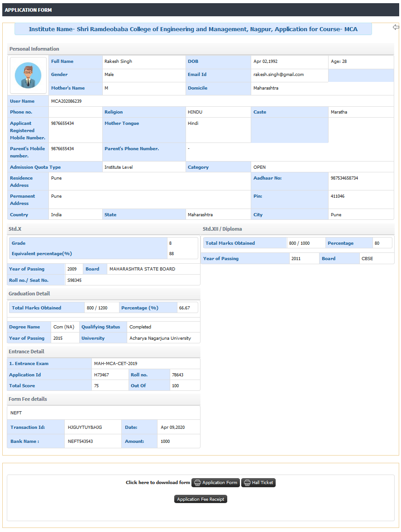The image size is (401, 532).
Task: Click the transaction id 'HJGUYTUY&HJG'
Action: pos(85,427)
